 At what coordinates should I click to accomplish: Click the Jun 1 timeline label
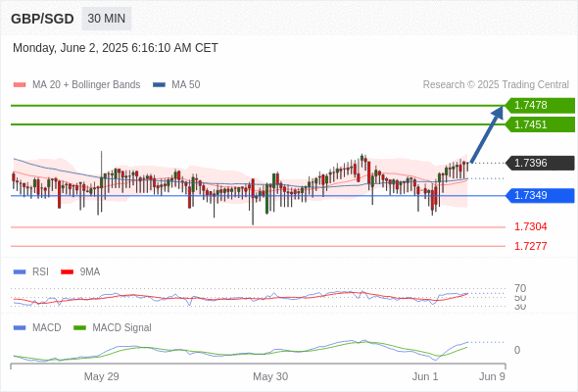pos(425,376)
